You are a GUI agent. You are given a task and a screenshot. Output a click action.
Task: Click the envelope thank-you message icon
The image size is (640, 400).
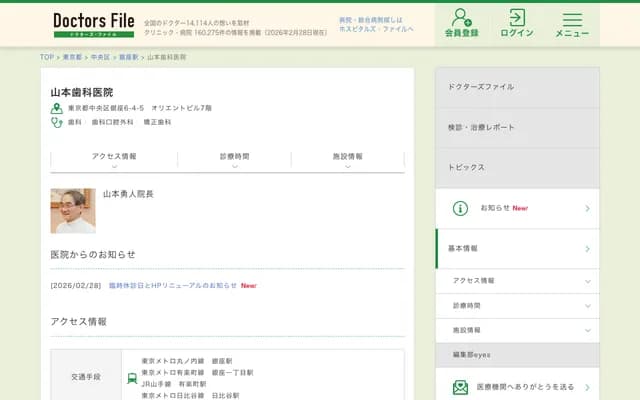(x=460, y=387)
